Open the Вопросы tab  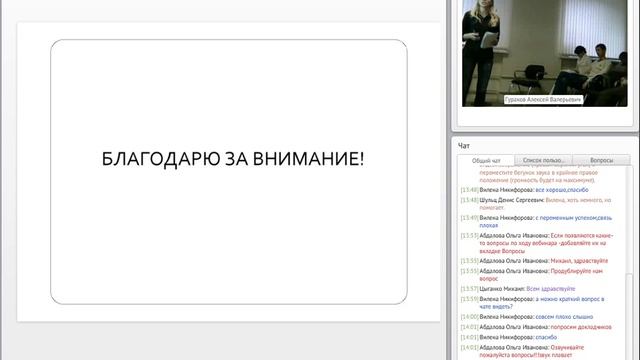click(x=601, y=160)
